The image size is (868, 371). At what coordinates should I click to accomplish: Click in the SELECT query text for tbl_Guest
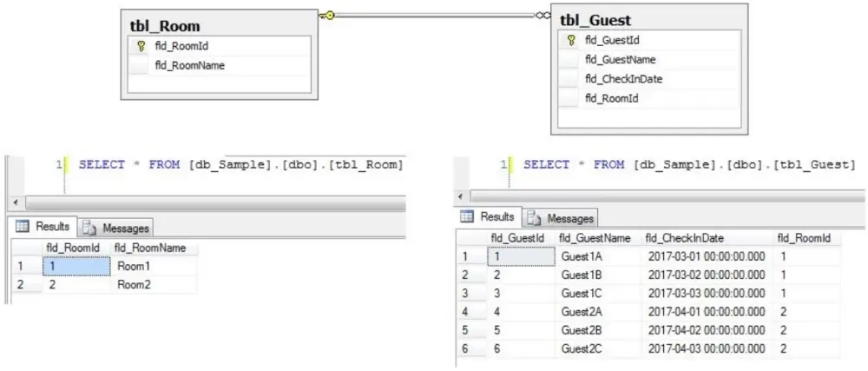pyautogui.click(x=689, y=164)
